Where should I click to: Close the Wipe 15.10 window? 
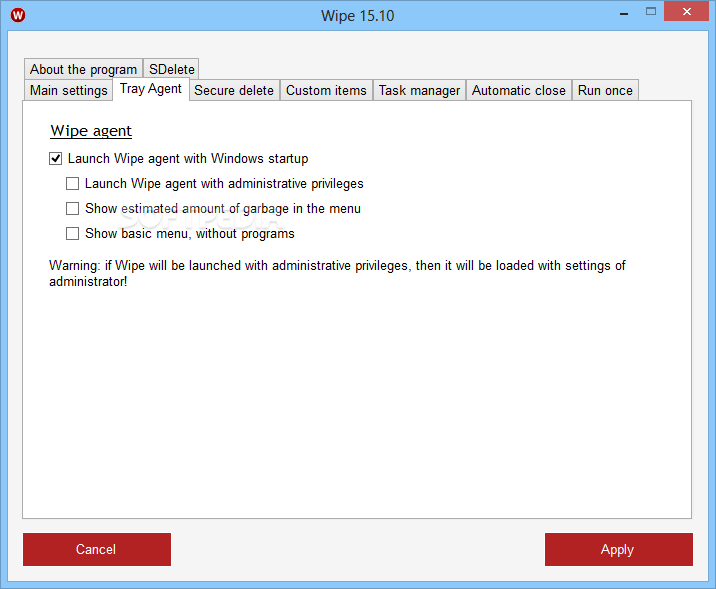tap(686, 11)
